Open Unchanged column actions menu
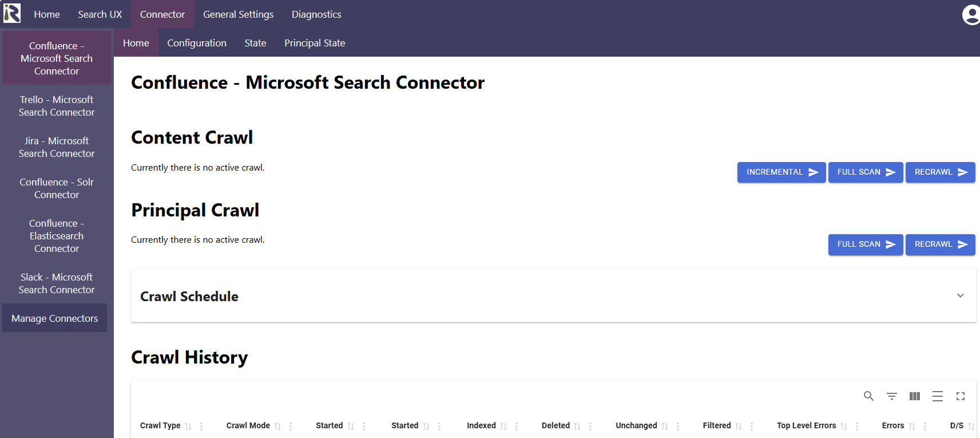This screenshot has height=438, width=980. [x=678, y=426]
